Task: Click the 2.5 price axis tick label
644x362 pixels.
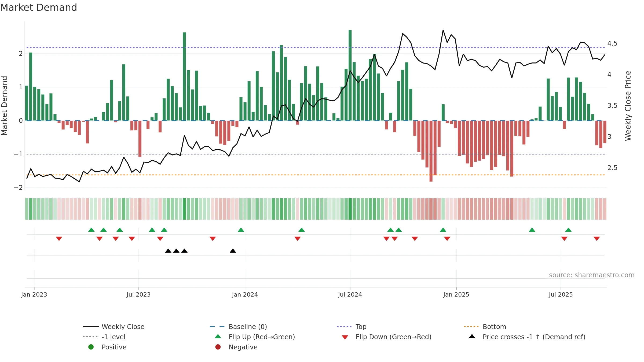Action: point(612,168)
